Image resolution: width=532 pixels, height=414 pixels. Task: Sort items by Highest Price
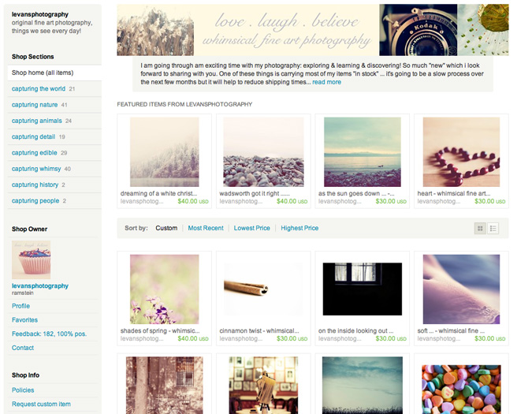(299, 228)
